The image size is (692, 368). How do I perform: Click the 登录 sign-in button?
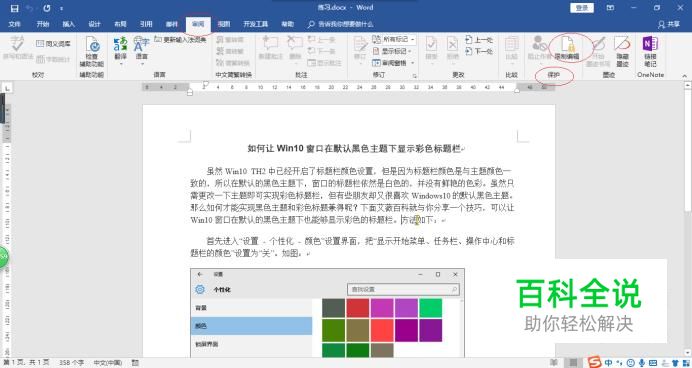click(582, 8)
